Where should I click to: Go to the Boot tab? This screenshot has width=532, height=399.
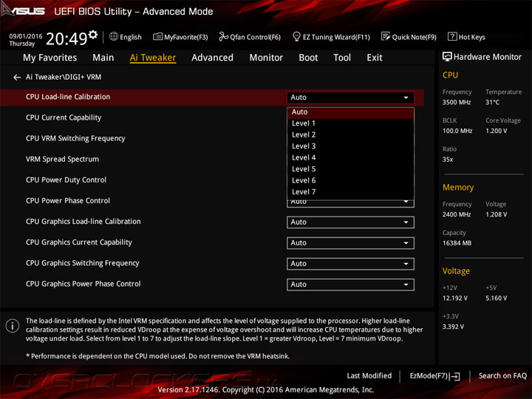tap(308, 58)
